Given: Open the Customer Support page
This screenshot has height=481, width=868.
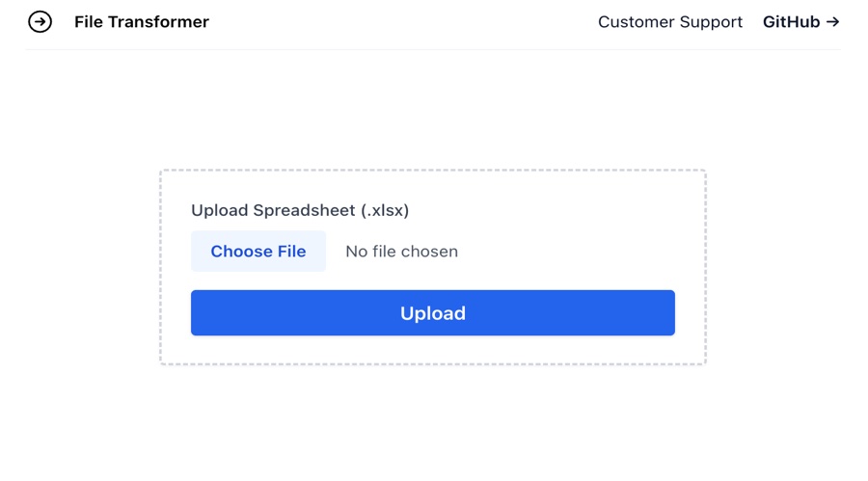Looking at the screenshot, I should [x=670, y=21].
